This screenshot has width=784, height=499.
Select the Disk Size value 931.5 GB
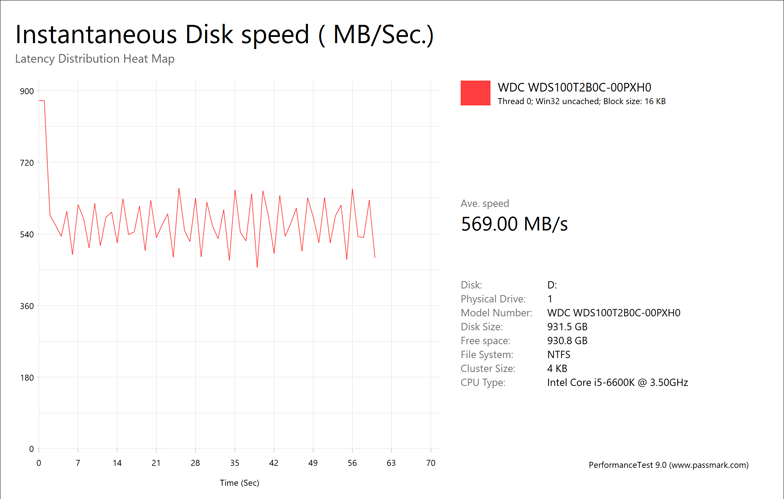point(567,327)
